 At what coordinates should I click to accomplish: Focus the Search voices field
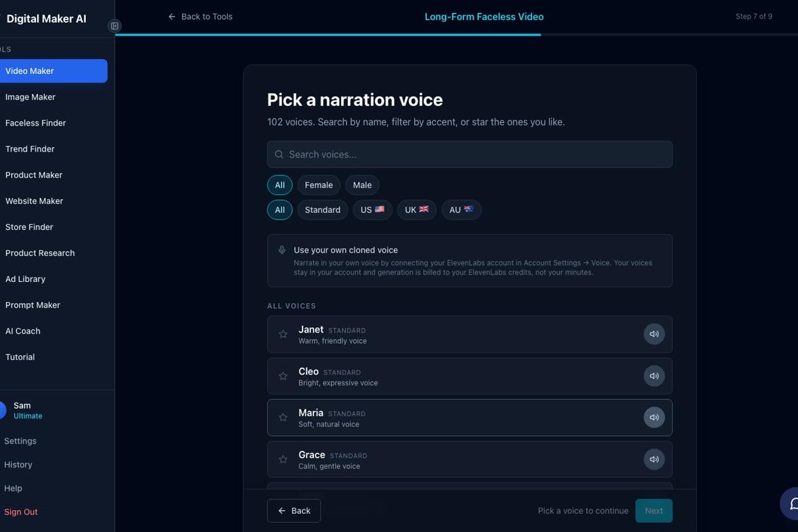469,154
